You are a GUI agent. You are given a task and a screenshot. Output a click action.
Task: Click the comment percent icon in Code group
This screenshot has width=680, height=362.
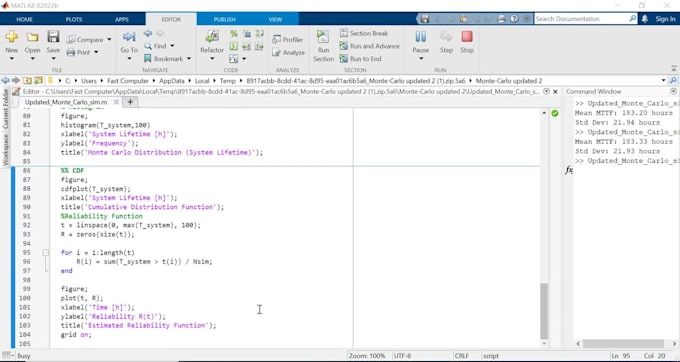pos(234,33)
